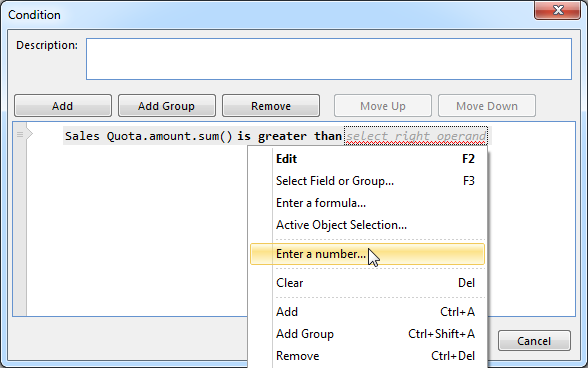588x368 pixels.
Task: Choose Enter a number from the context menu
Action: coord(368,254)
